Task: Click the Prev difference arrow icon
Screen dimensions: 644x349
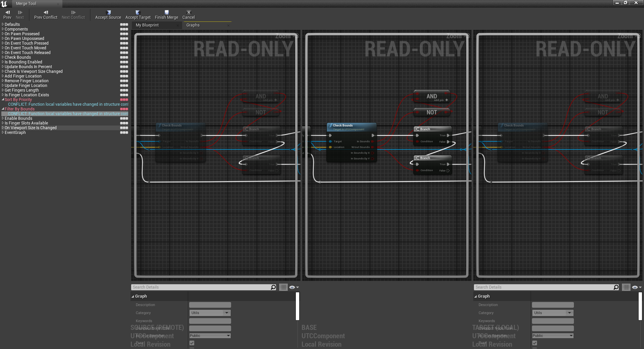Action: [7, 12]
